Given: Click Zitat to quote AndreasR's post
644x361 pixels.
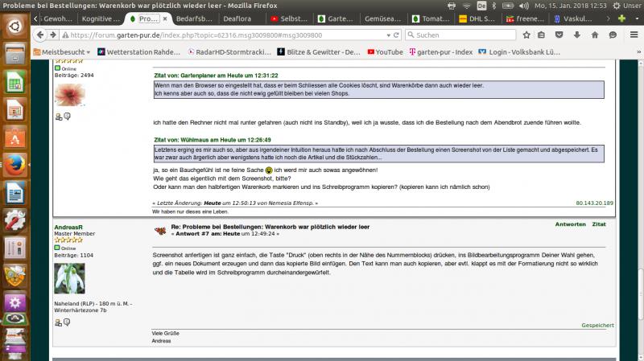Looking at the screenshot, I should tap(599, 224).
